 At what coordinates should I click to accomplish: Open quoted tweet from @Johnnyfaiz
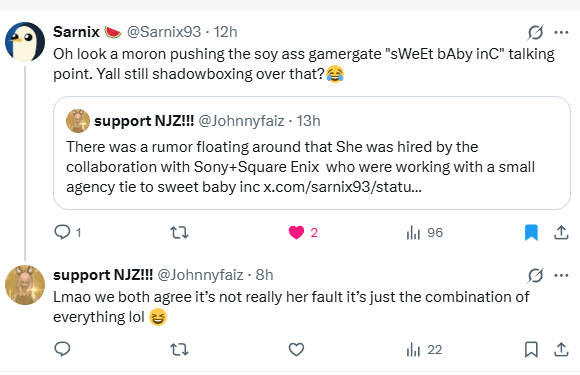click(312, 153)
